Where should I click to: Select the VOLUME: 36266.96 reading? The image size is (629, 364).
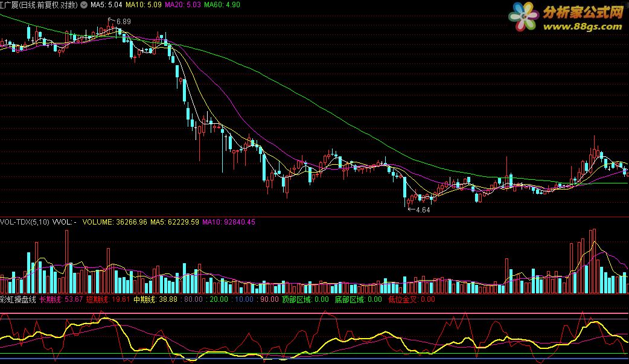coord(115,222)
